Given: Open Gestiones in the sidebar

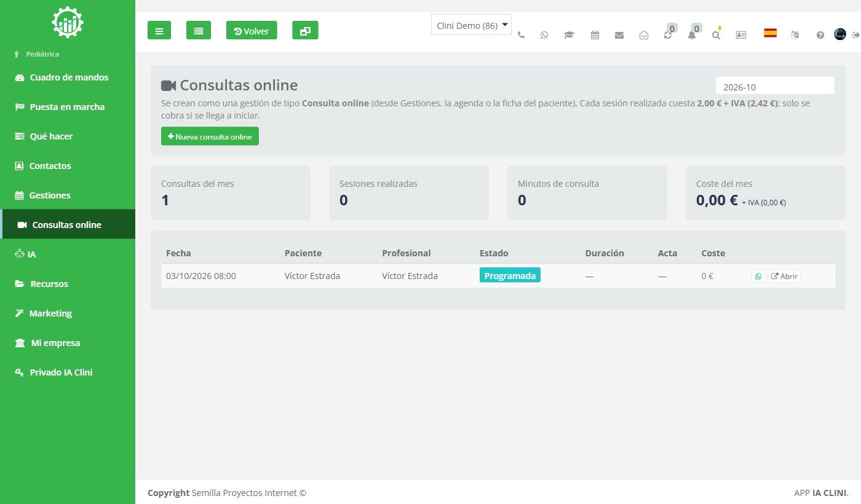Looking at the screenshot, I should pyautogui.click(x=68, y=195).
